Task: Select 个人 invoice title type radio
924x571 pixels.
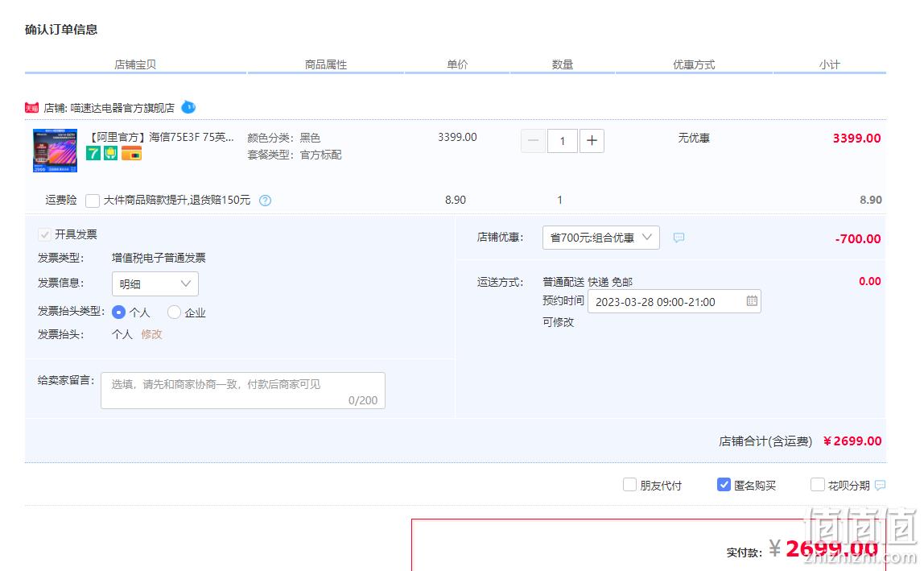Action: pos(118,312)
